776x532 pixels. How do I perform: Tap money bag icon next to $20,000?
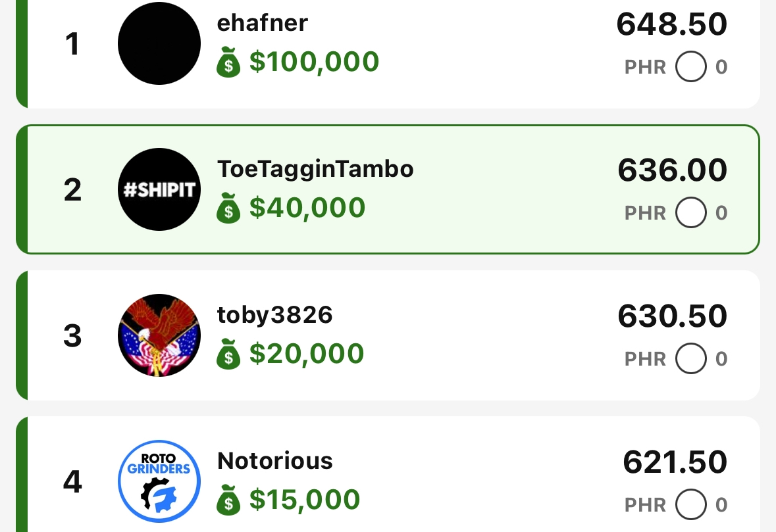coord(228,355)
